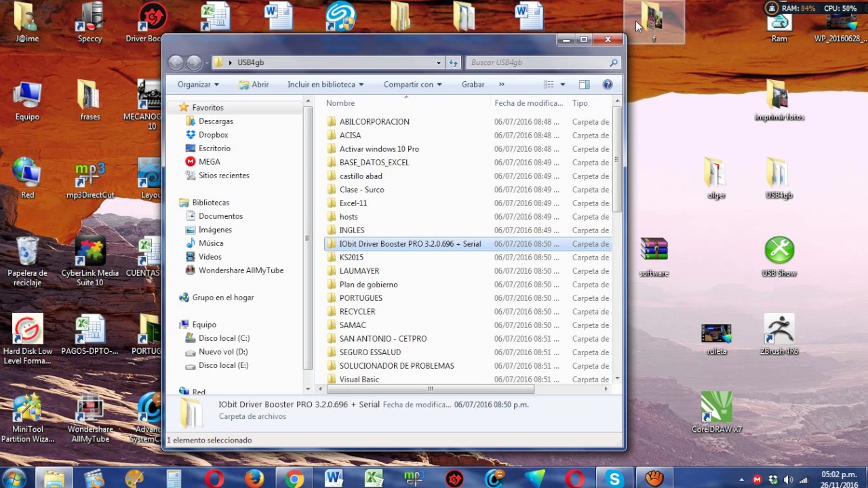Sort by the Tipo column header
This screenshot has width=868, height=488.
[589, 103]
